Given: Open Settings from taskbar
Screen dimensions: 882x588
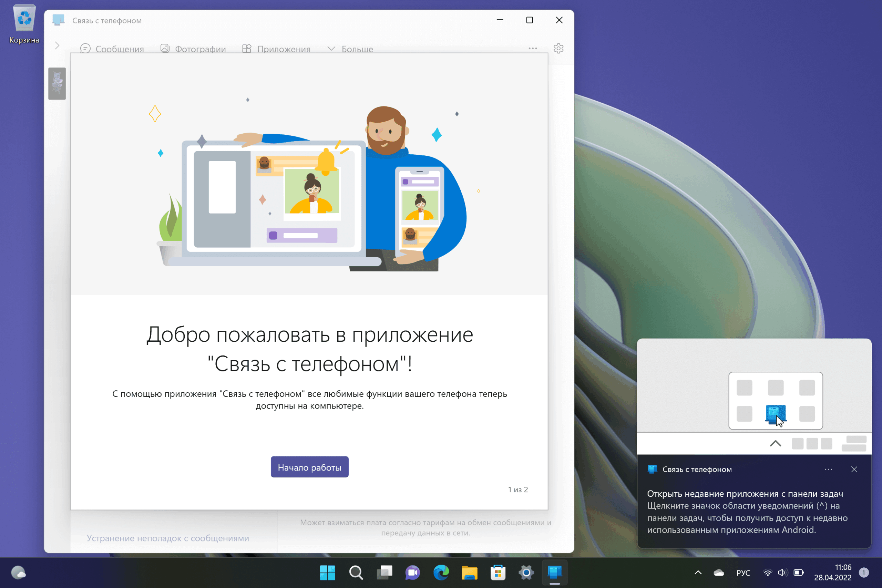Looking at the screenshot, I should [526, 572].
